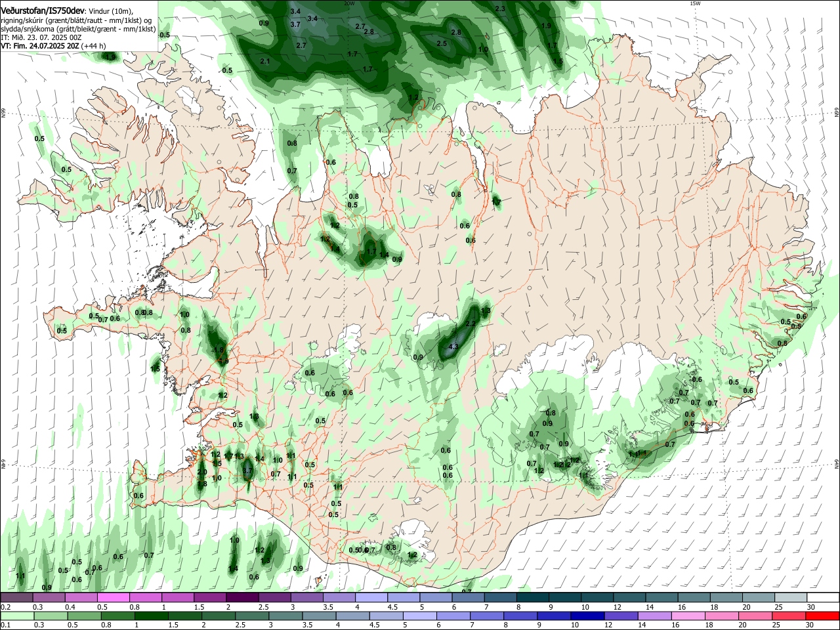This screenshot has width=840, height=630.
Task: Click the lightest green swatch starting at 0.1 in the lower legend row
Action: click(17, 616)
